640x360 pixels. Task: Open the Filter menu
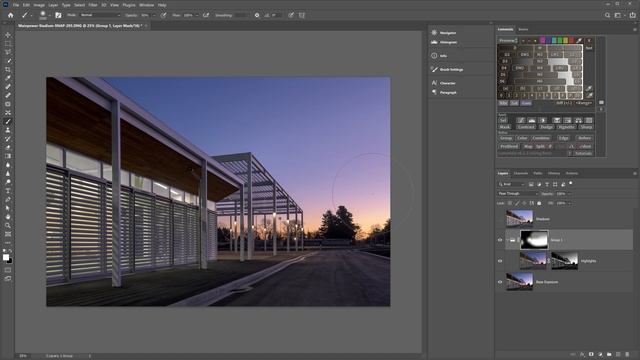pos(93,5)
